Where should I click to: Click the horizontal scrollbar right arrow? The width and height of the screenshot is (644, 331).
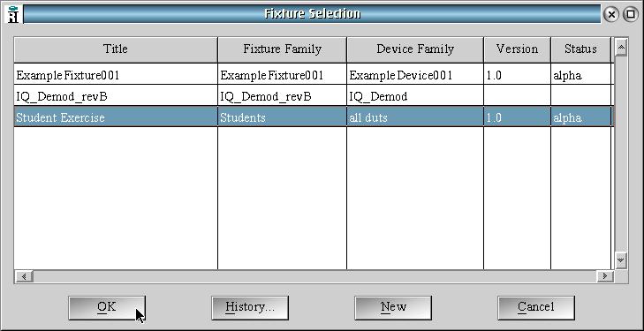[604, 276]
